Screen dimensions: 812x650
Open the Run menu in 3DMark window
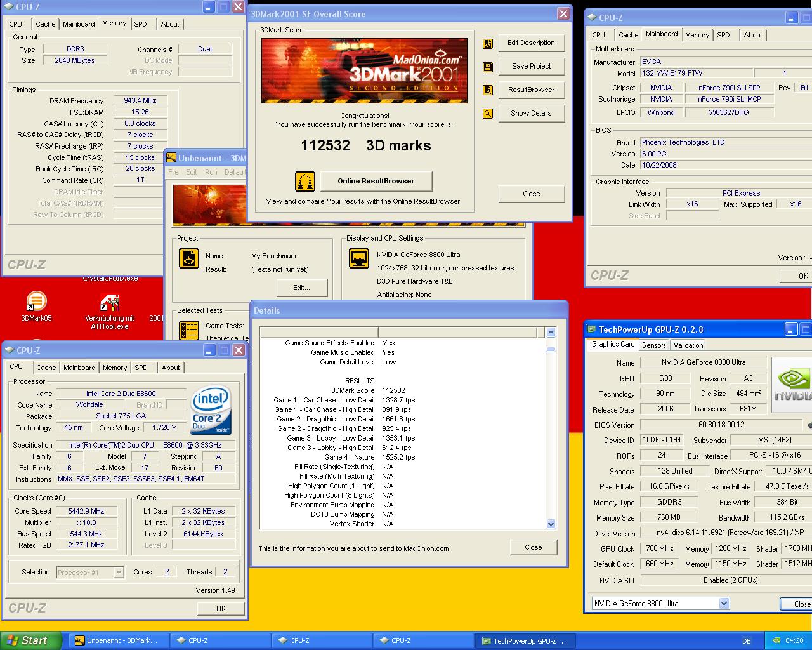pos(211,172)
